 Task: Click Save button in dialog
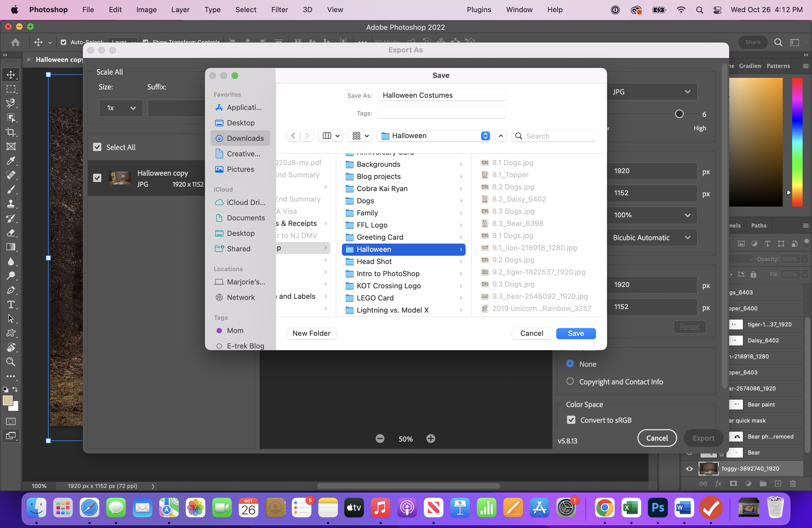[575, 333]
